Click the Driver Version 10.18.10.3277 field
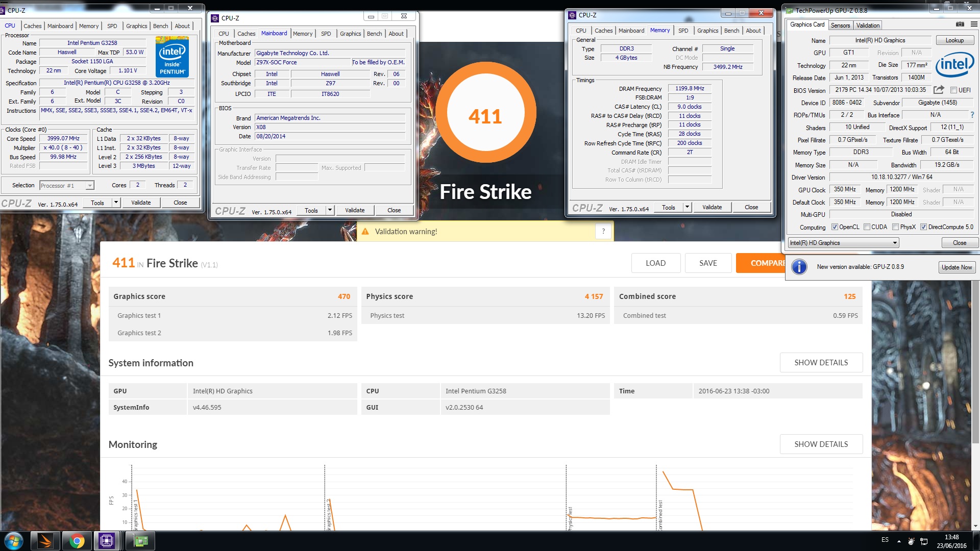980x551 pixels. [x=901, y=177]
